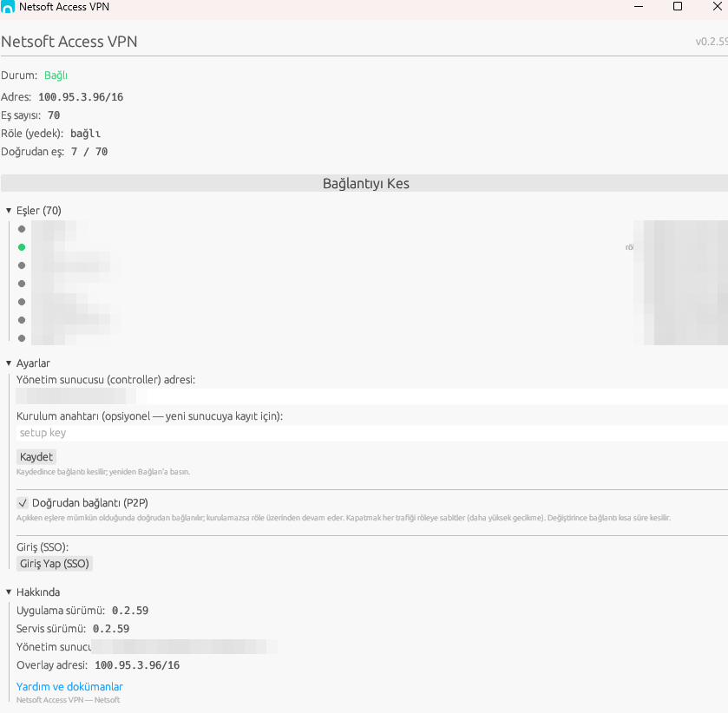
Task: Save settings with the Kaydet button
Action: click(36, 457)
